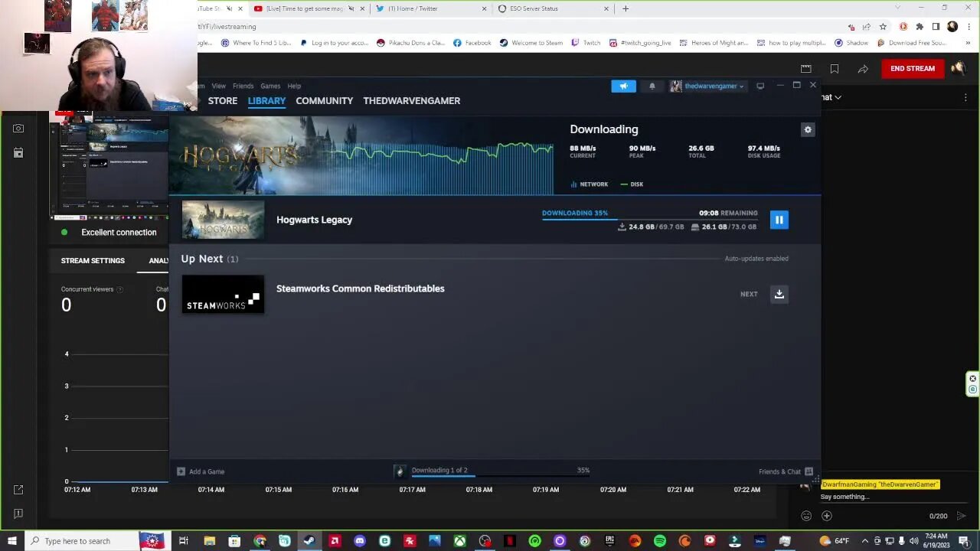
Task: Open new browser tab with plus button
Action: coord(626,8)
